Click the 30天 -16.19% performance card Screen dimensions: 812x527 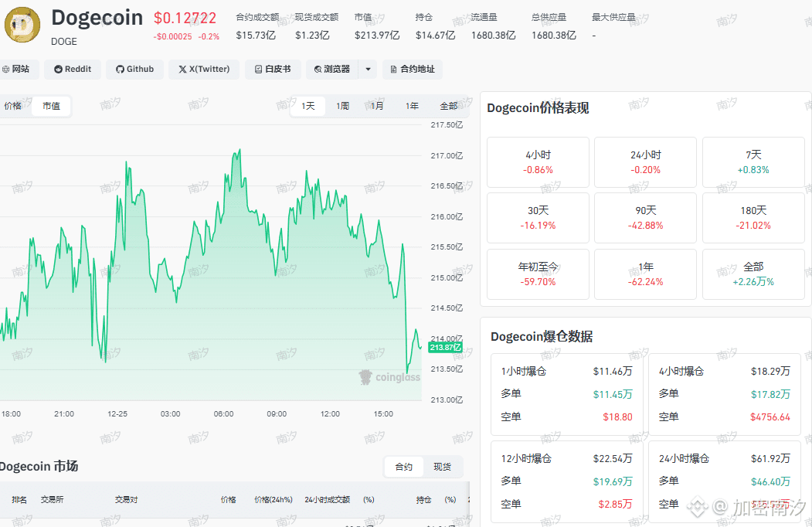(538, 218)
